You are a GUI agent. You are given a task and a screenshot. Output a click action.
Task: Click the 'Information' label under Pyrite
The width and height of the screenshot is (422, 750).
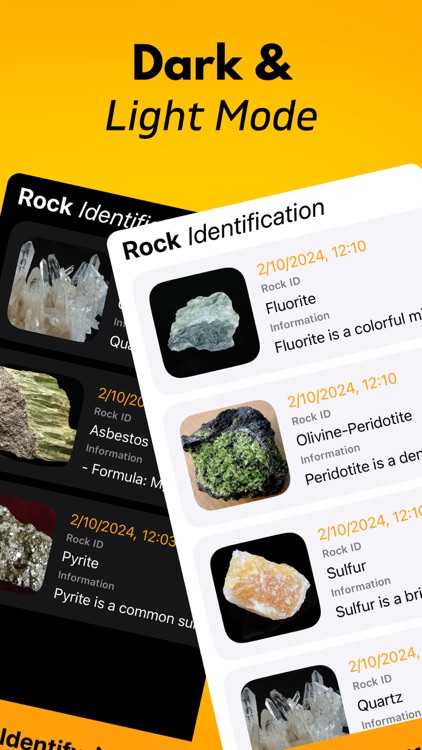coord(86,580)
